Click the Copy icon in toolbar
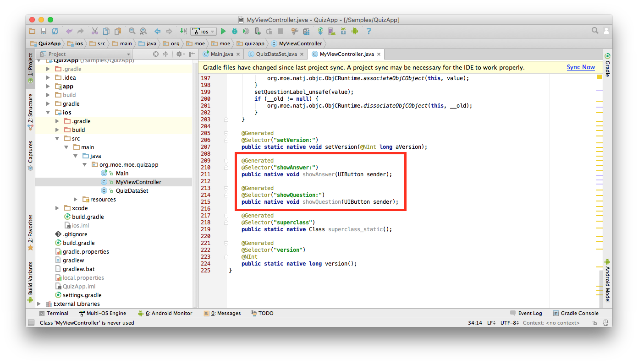Viewport: 638px width, 364px height. pos(106,31)
